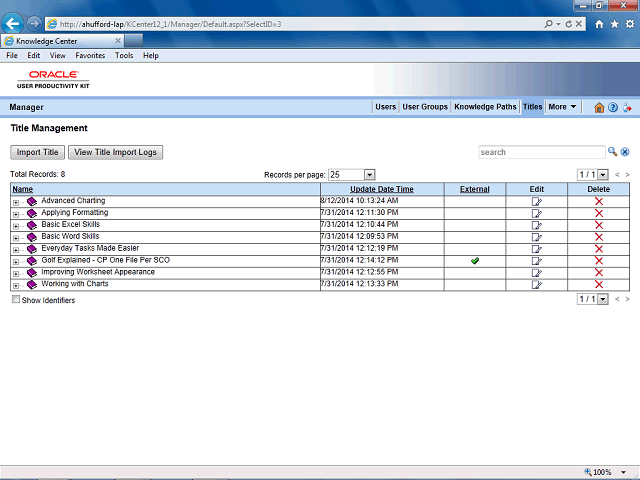This screenshot has height=480, width=640.
Task: Edit the Basic Word Skills title
Action: coord(536,237)
